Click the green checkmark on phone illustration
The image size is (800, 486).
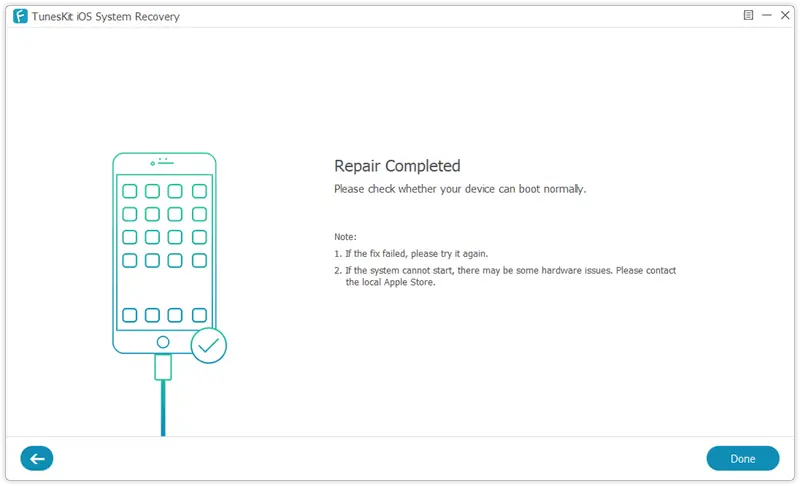point(209,346)
